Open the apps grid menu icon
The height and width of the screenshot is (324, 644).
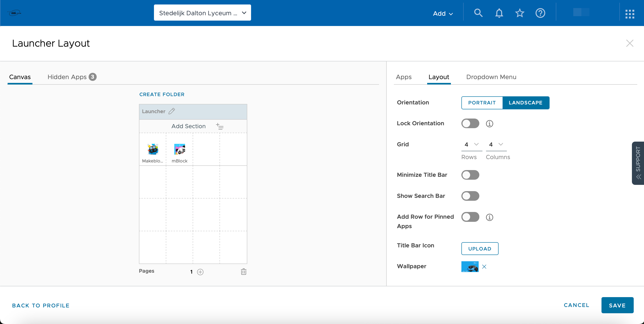click(x=629, y=14)
